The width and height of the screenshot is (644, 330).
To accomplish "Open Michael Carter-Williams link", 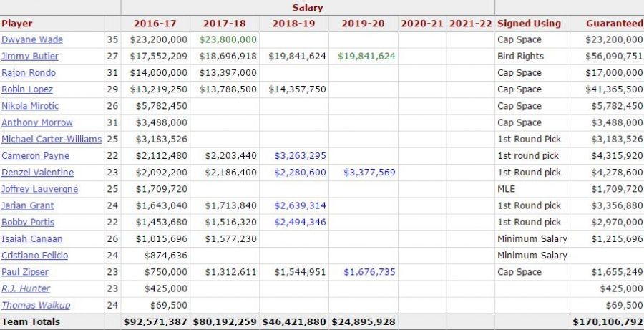I will click(x=52, y=139).
